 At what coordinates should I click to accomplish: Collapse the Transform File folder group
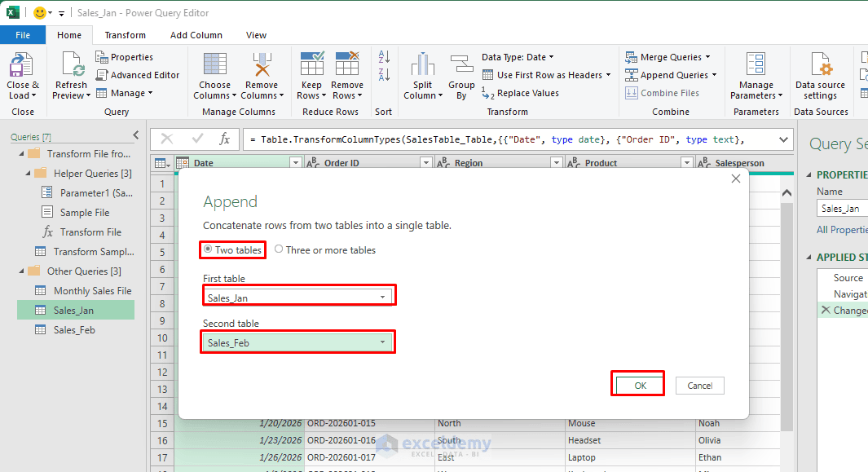21,153
